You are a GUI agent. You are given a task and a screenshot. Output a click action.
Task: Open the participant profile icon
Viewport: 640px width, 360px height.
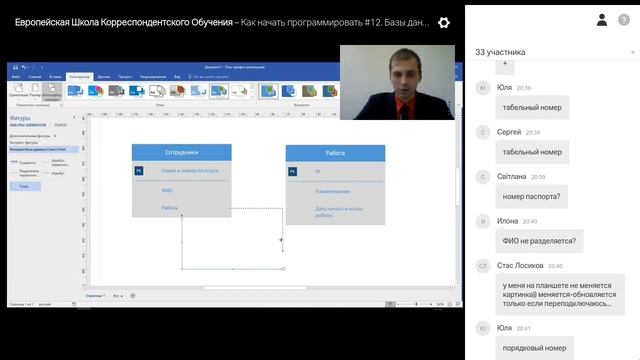[602, 20]
